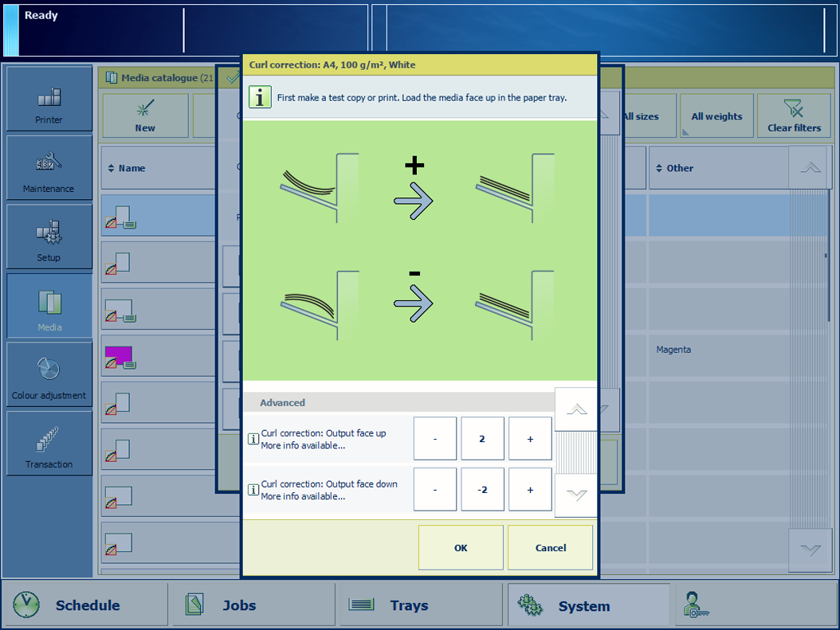840x630 pixels.
Task: Open Colour adjustment section
Action: coord(49,375)
